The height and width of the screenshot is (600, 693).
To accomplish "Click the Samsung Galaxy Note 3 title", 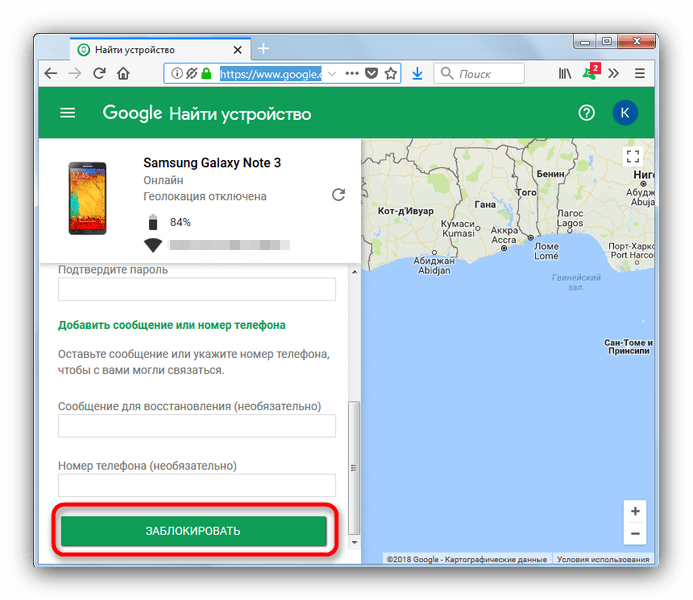I will (212, 163).
